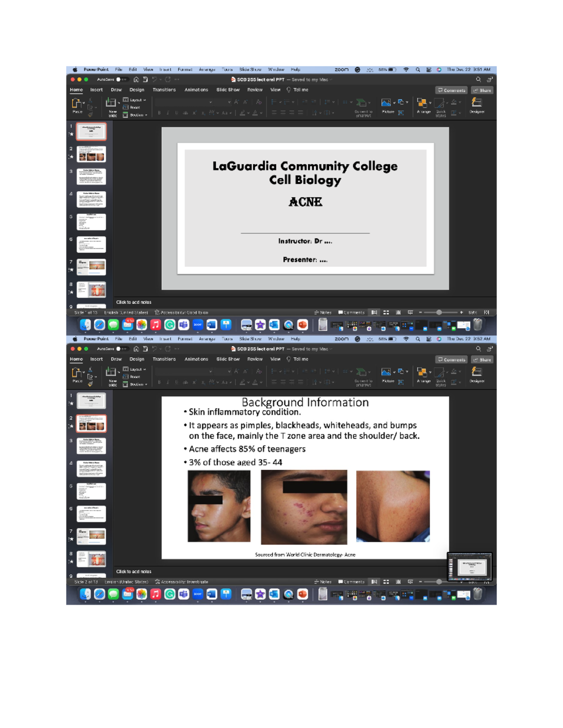Click the Designer icon in the upper window
563x728 pixels.
[x=477, y=103]
